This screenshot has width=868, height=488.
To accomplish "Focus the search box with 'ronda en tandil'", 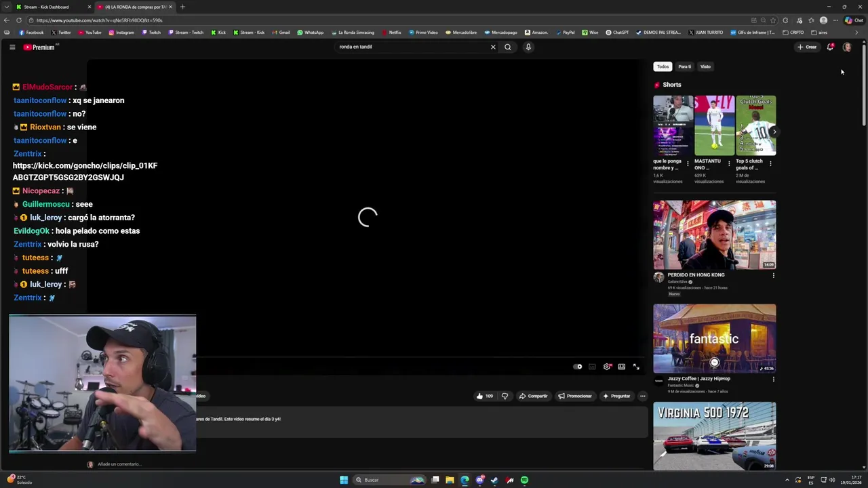I will tap(412, 47).
